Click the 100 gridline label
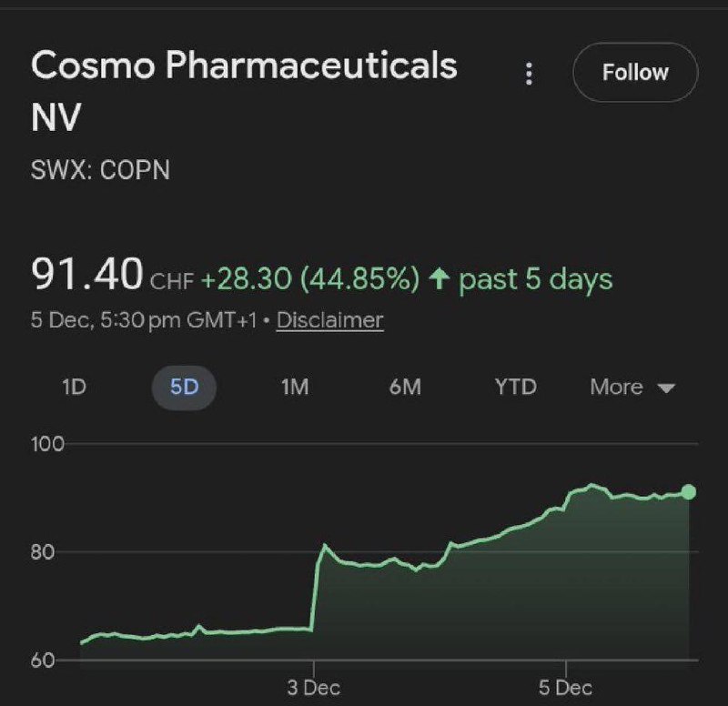728x706 pixels. (47, 444)
